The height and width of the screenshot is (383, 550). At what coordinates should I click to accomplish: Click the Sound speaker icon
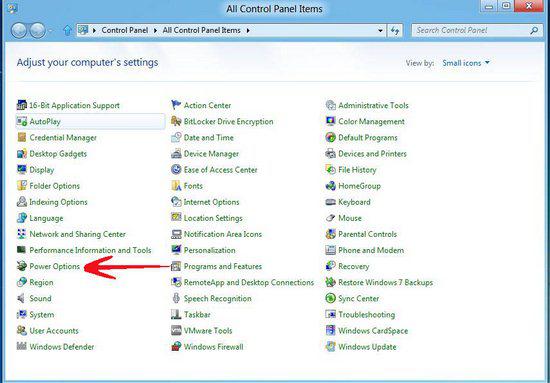point(22,298)
